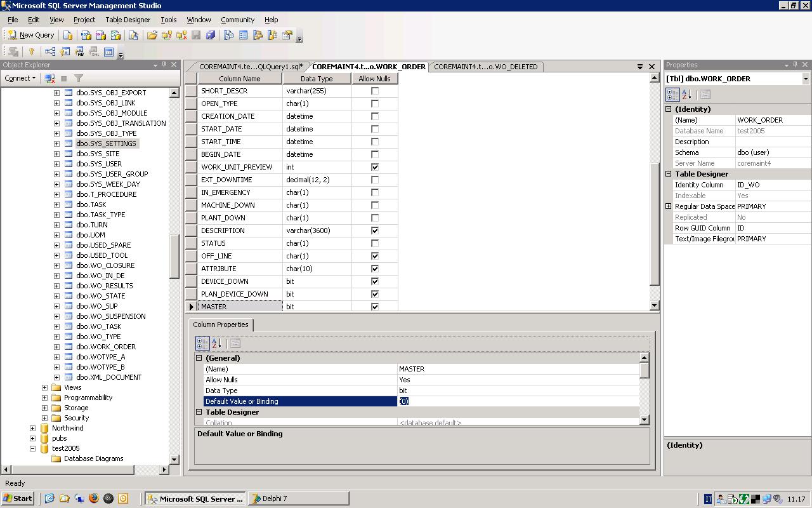Click Categorized icon in Properties panel
The image size is (812, 508).
[672, 95]
